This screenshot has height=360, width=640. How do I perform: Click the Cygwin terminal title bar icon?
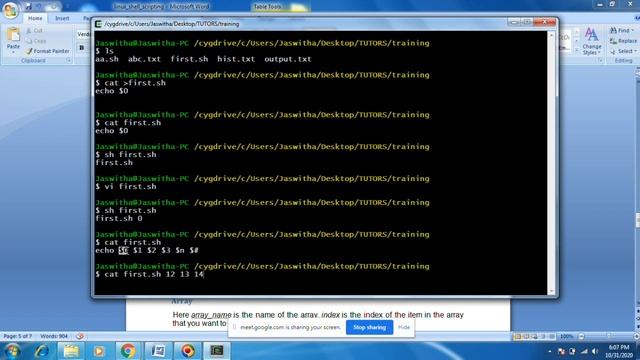tap(98, 24)
